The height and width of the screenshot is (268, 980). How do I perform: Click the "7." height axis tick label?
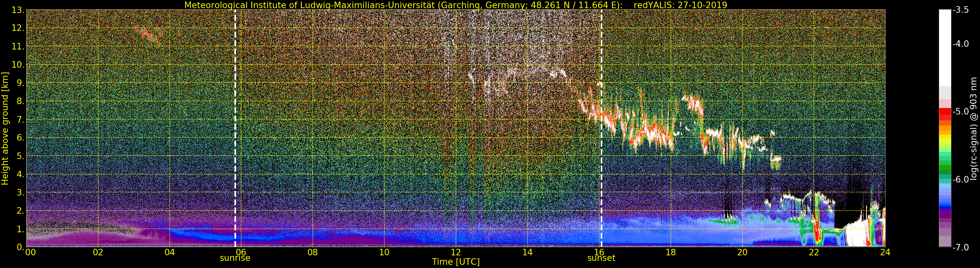coord(20,119)
